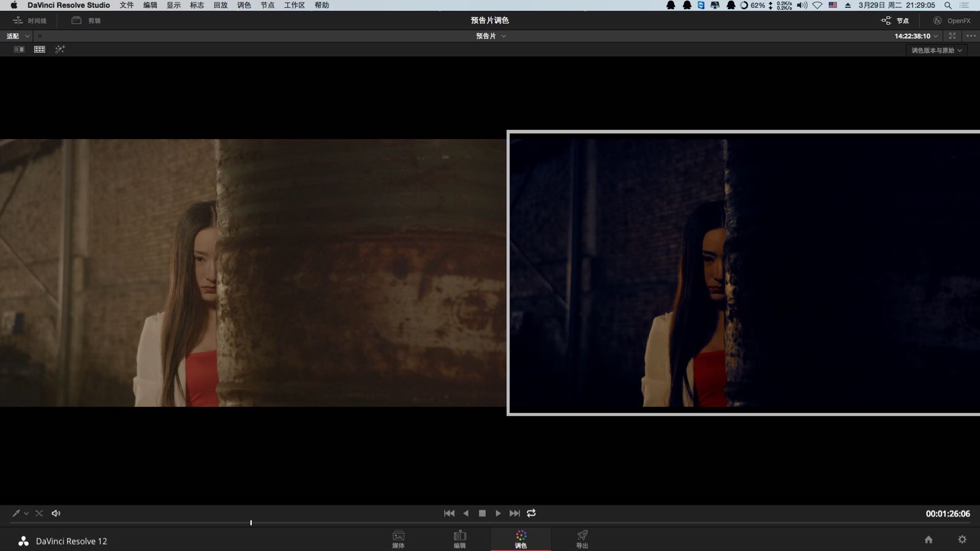Open the 编辑 (Edit) menu
The image size is (980, 551).
pos(150,5)
